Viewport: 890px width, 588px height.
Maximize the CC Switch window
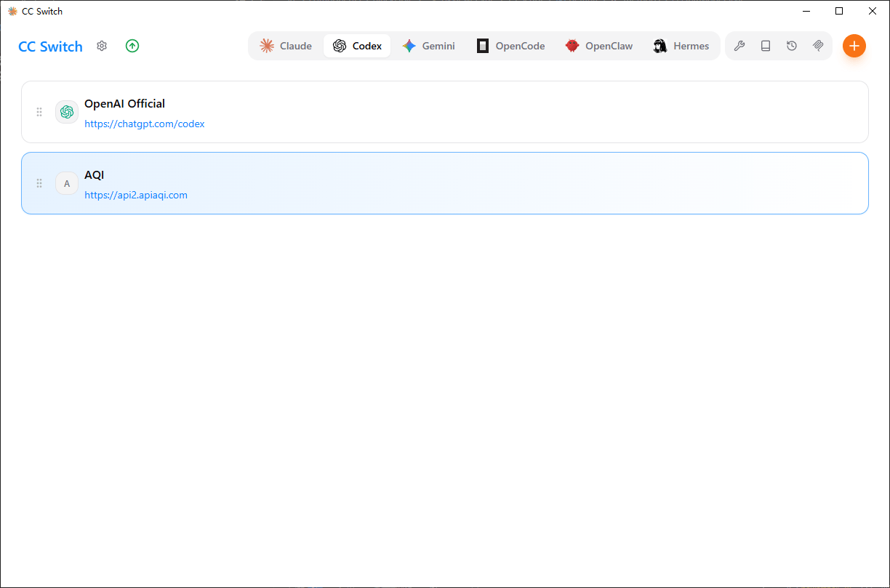coord(839,11)
